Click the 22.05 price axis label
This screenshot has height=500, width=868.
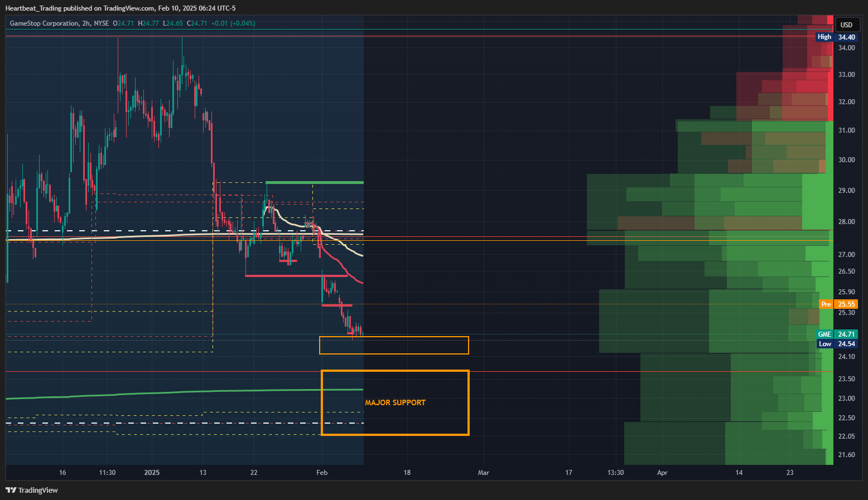tap(846, 436)
